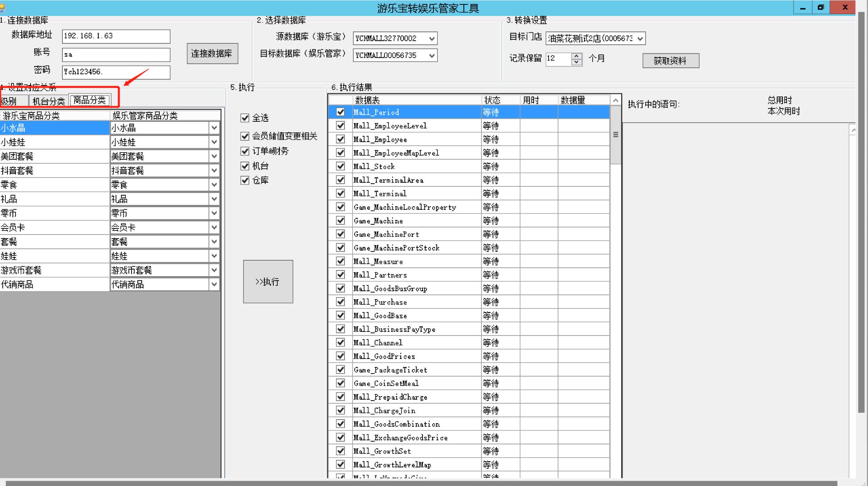The width and height of the screenshot is (868, 486).
Task: Select the Mall_ExchangeGoodsPrice table row
Action: pyautogui.click(x=469, y=437)
